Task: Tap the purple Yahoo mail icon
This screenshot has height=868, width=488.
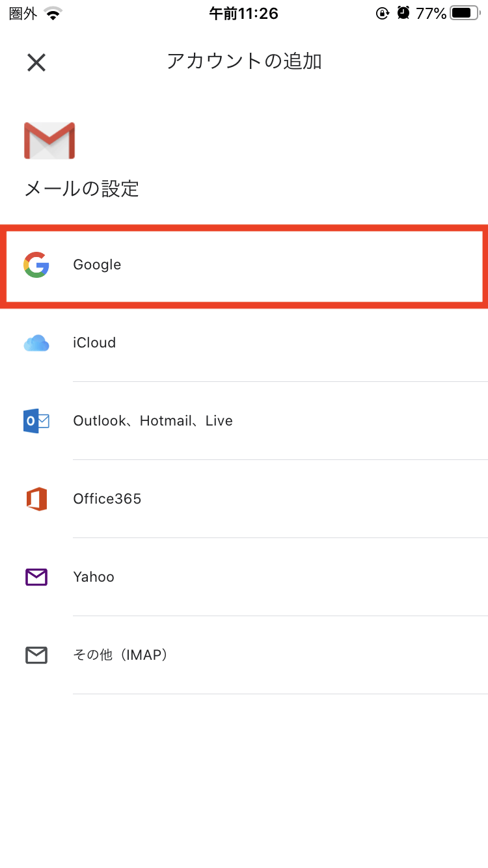Action: coord(36,577)
